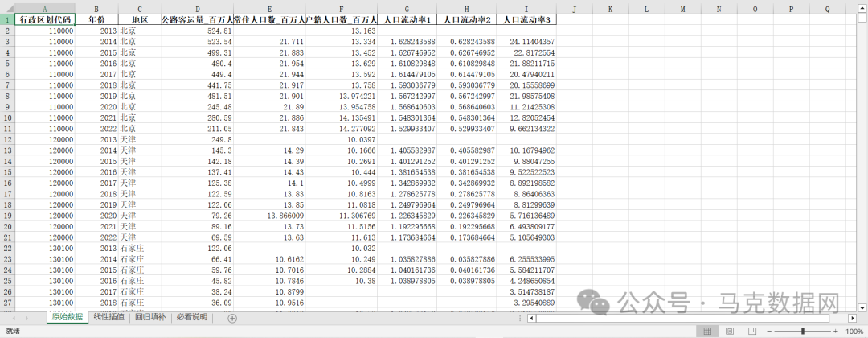
Task: Select cell with value 0.548301364
Action: [x=467, y=117]
